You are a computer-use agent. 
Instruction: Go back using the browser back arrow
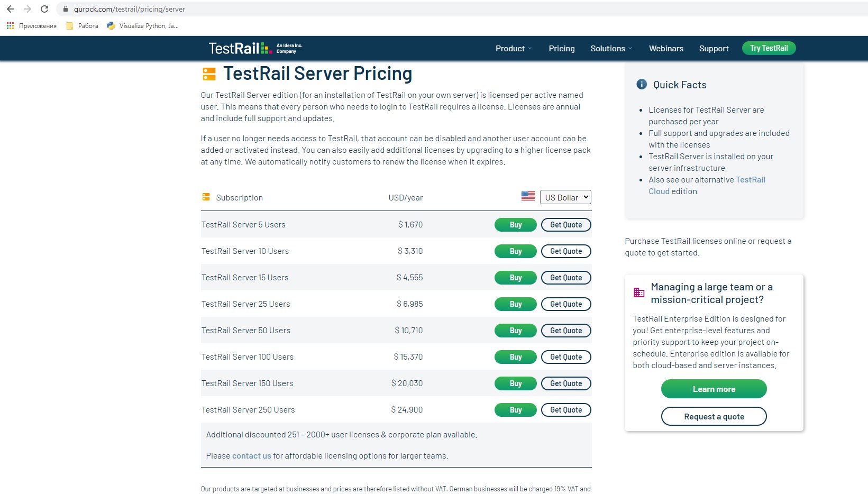tap(11, 9)
